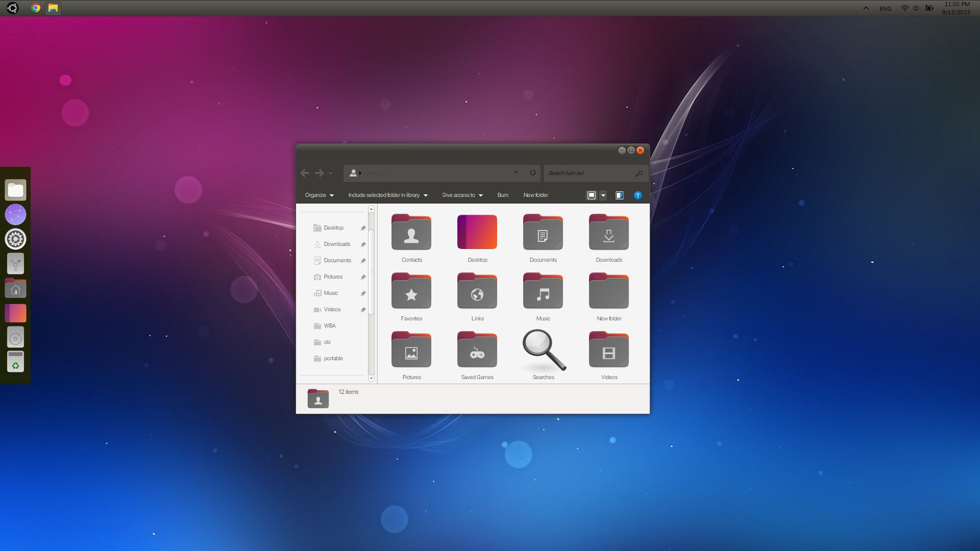Open Give access to menu
980x551 pixels.
pyautogui.click(x=462, y=195)
